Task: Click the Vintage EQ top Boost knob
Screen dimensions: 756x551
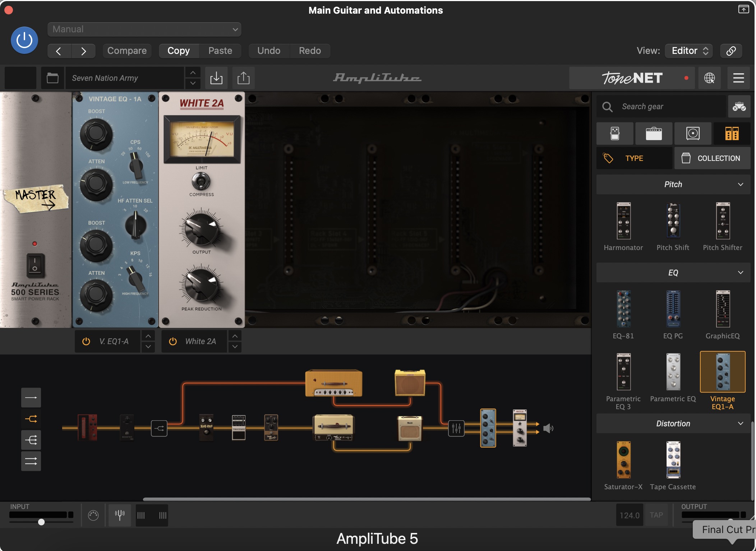Action: click(96, 134)
